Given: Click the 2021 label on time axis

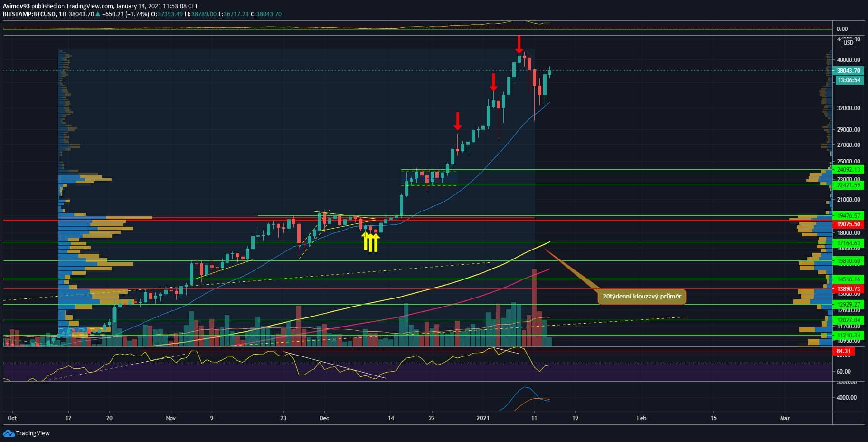Looking at the screenshot, I should coord(483,418).
